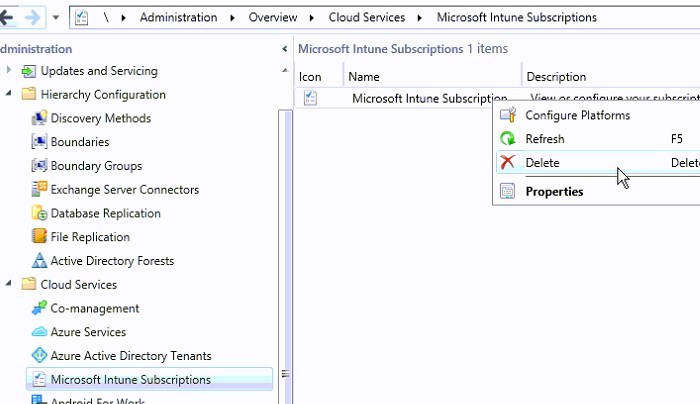
Task: Click the green Refresh menu icon
Action: (x=508, y=138)
